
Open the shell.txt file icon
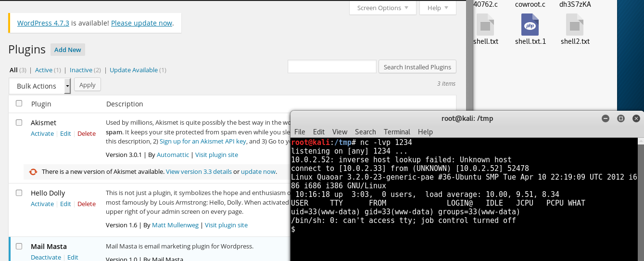[x=485, y=24]
